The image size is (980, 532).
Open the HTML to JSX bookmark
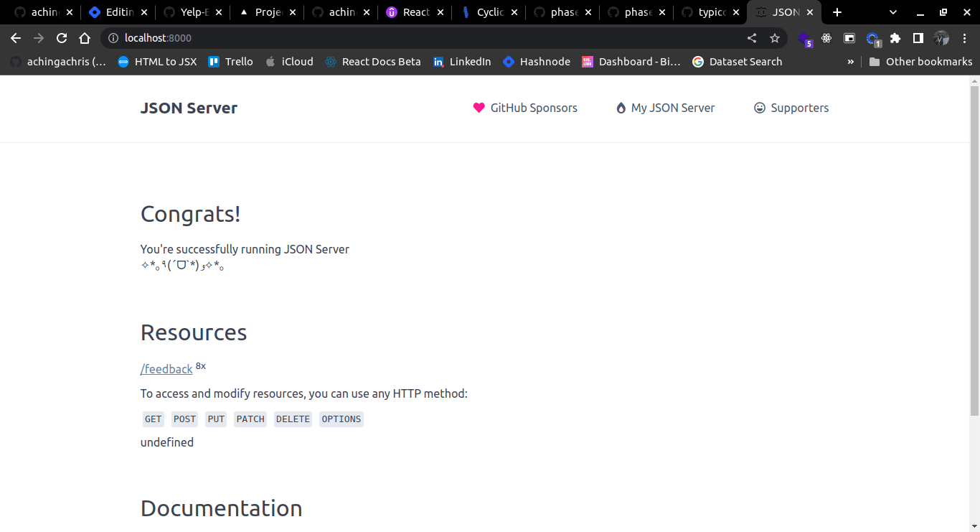(x=157, y=62)
